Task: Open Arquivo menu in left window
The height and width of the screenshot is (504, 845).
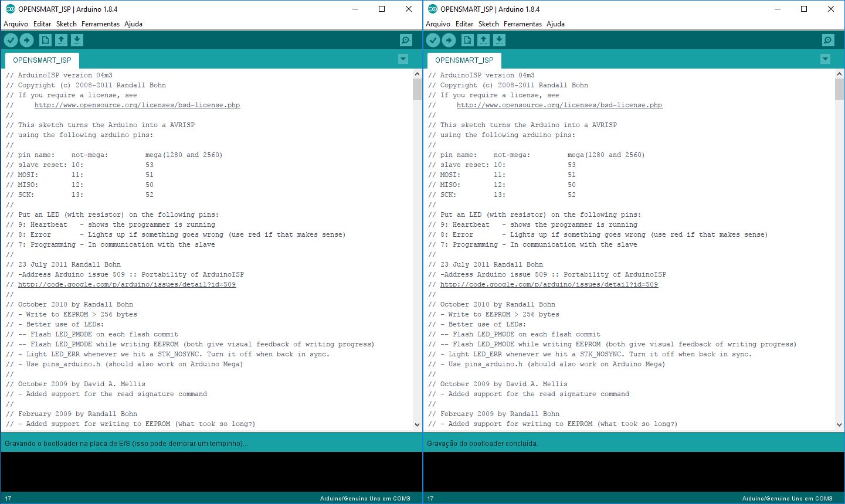Action: 16,24
